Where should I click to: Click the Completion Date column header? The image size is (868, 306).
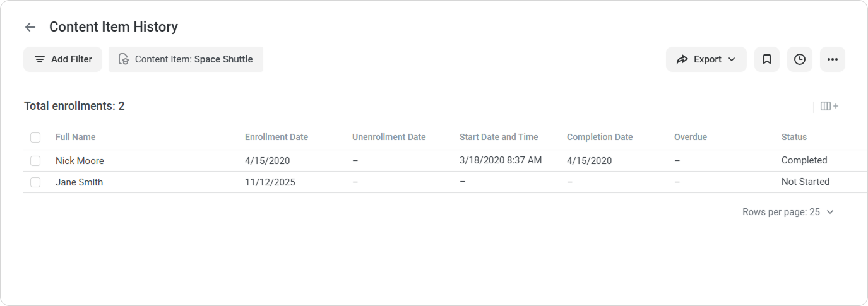click(599, 137)
